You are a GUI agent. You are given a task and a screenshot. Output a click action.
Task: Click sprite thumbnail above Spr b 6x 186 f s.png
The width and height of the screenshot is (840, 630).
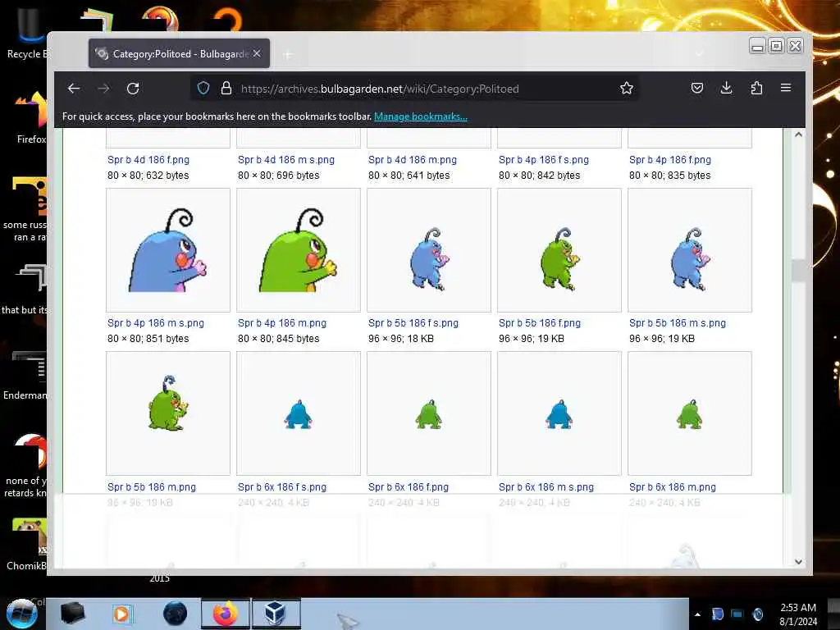pyautogui.click(x=299, y=413)
